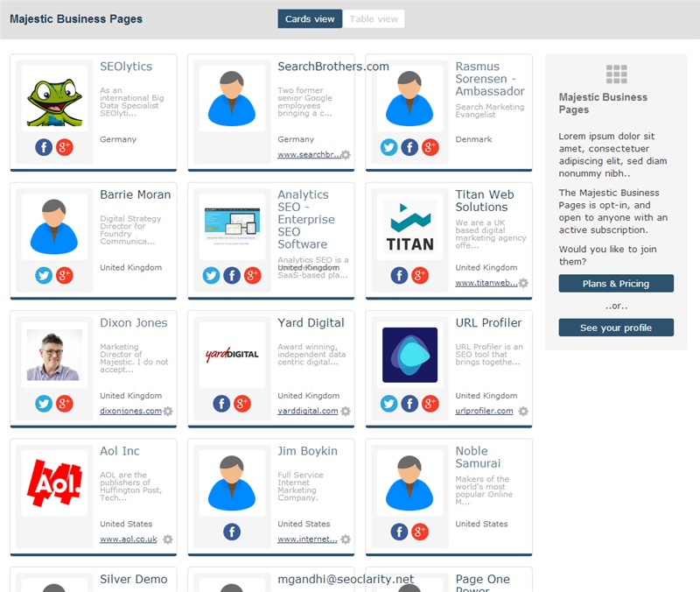Click Majestic Business Pages header title

pyautogui.click(x=76, y=18)
